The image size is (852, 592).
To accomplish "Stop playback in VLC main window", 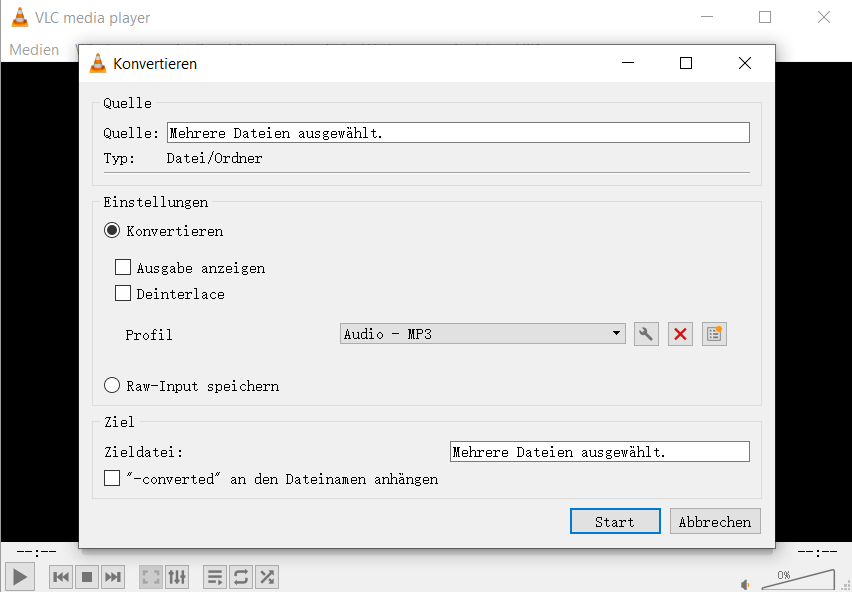I will pyautogui.click(x=87, y=577).
